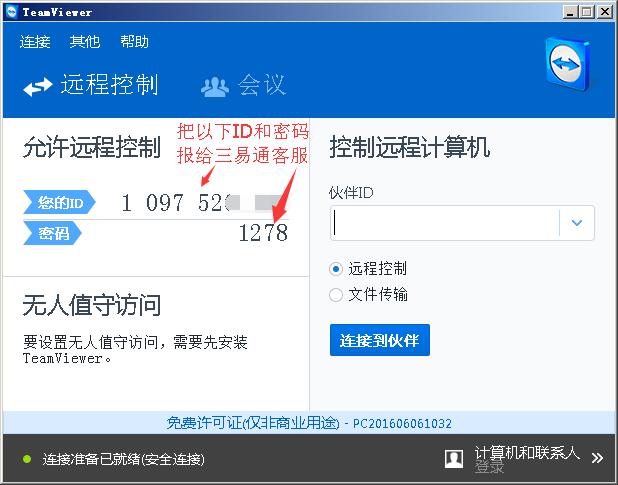Select the 远程控制 radio button
Screen dimensions: 618x485
click(336, 269)
